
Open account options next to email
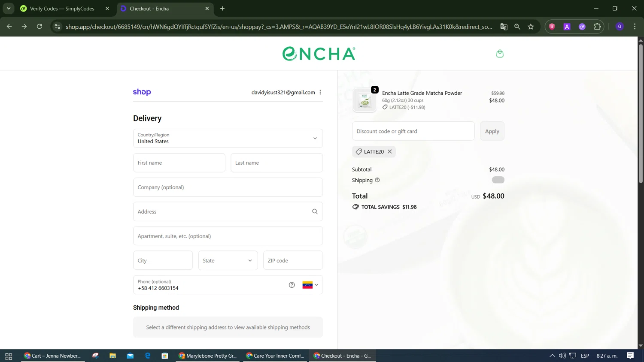[320, 92]
